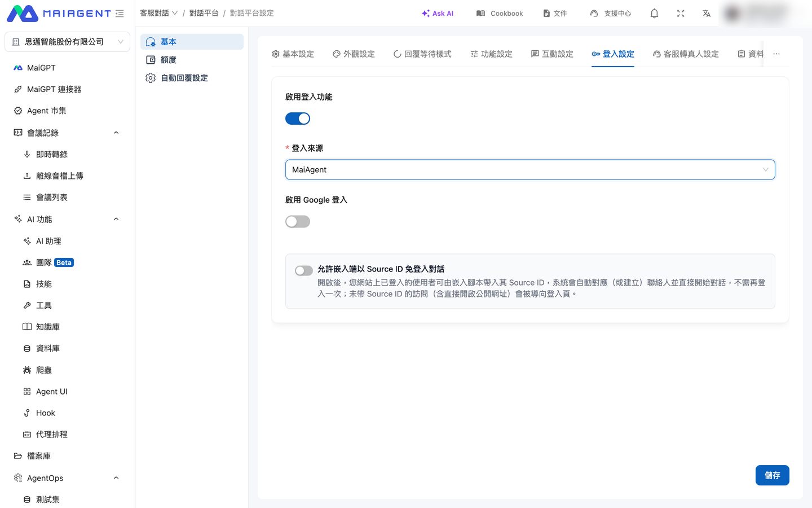Click the 對話平台 breadcrumb

[204, 13]
